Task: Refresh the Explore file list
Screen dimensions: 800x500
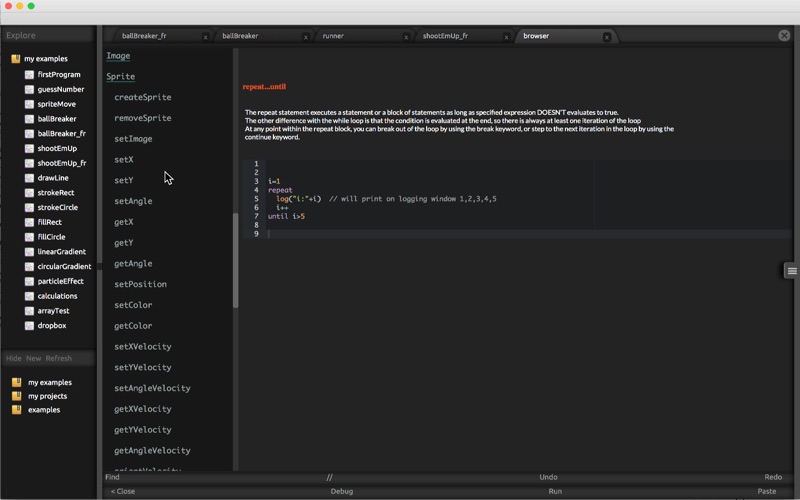Action: (x=59, y=358)
